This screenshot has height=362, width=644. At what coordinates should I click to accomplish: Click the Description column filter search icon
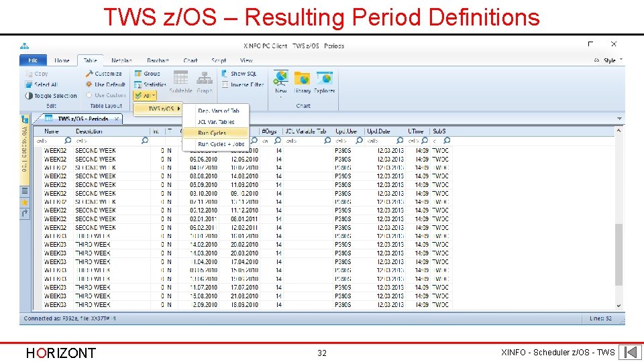pyautogui.click(x=145, y=140)
